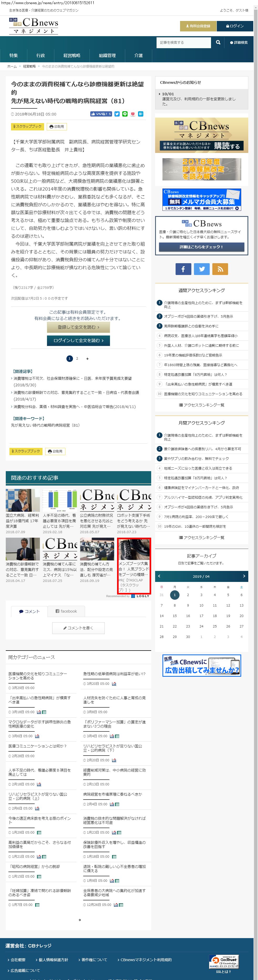Open the RSS feed icon
This screenshot has width=258, height=980.
click(220, 269)
